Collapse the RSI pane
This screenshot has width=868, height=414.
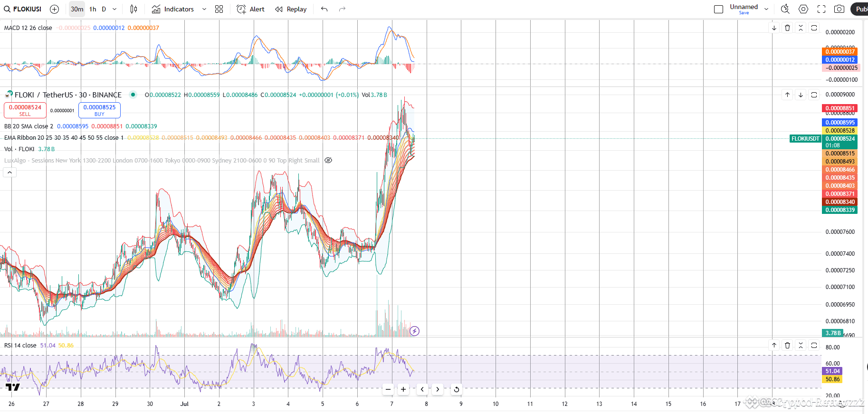click(801, 346)
